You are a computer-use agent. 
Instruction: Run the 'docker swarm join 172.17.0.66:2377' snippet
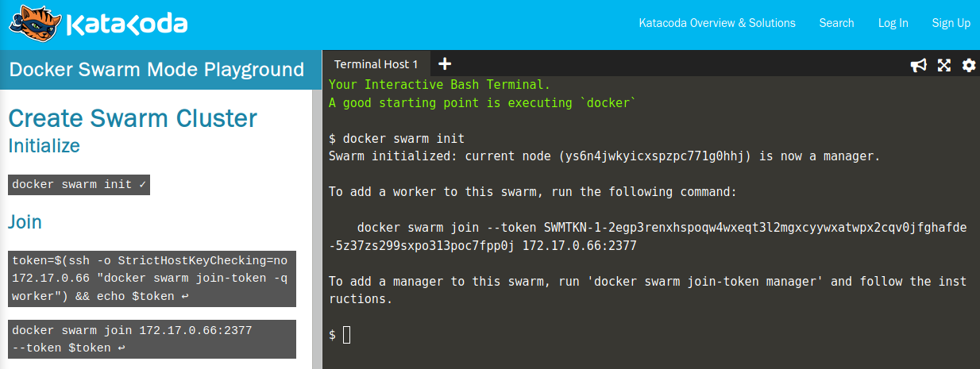tap(152, 339)
